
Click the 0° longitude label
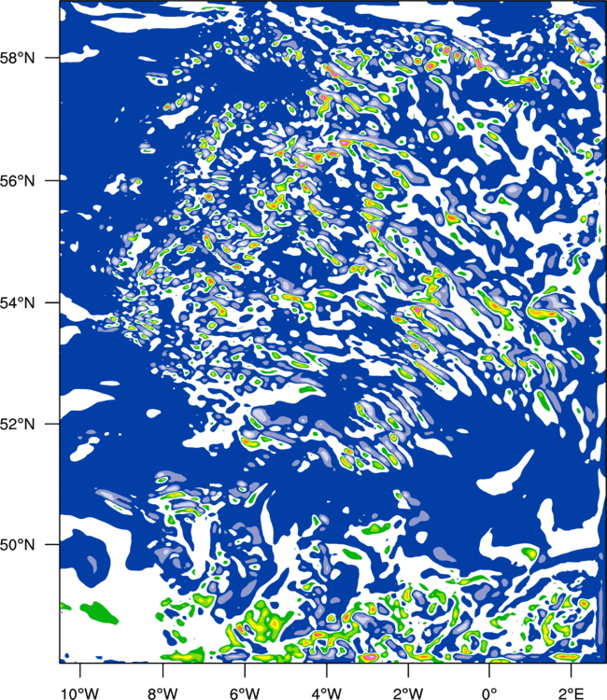[x=489, y=693]
